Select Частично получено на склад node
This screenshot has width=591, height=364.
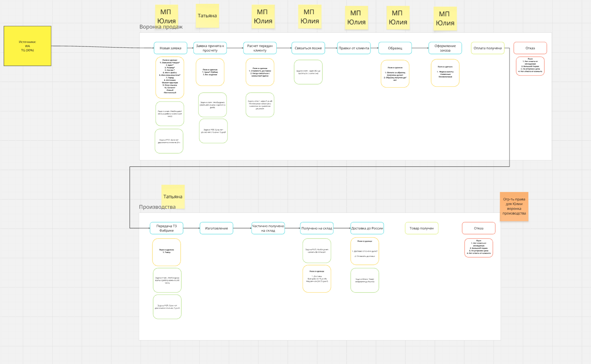268,228
